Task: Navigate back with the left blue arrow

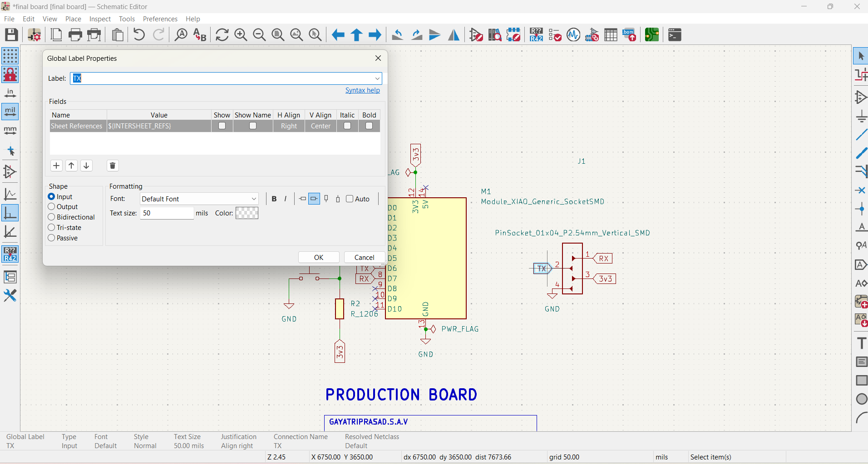Action: pos(338,34)
